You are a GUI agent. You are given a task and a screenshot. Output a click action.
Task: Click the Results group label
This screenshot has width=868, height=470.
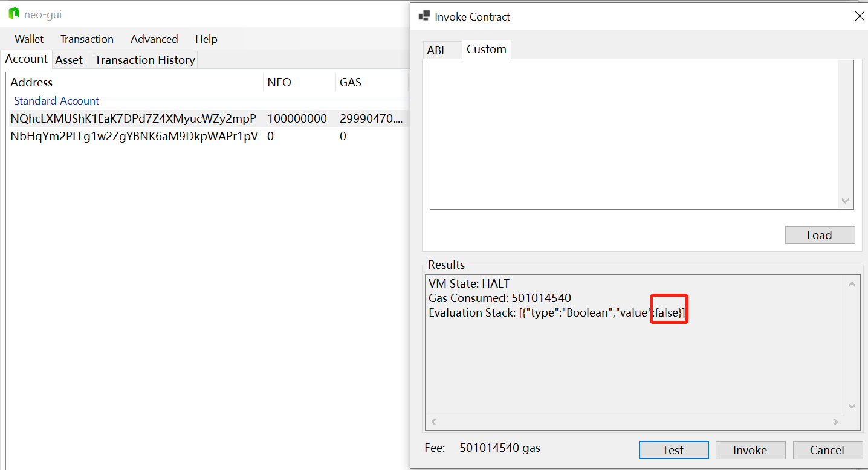[x=447, y=265]
